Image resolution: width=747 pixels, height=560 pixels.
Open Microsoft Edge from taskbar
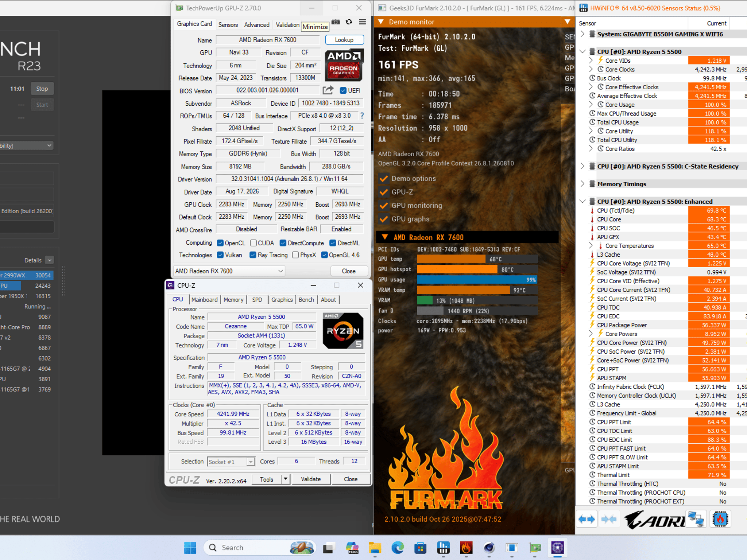point(398,548)
